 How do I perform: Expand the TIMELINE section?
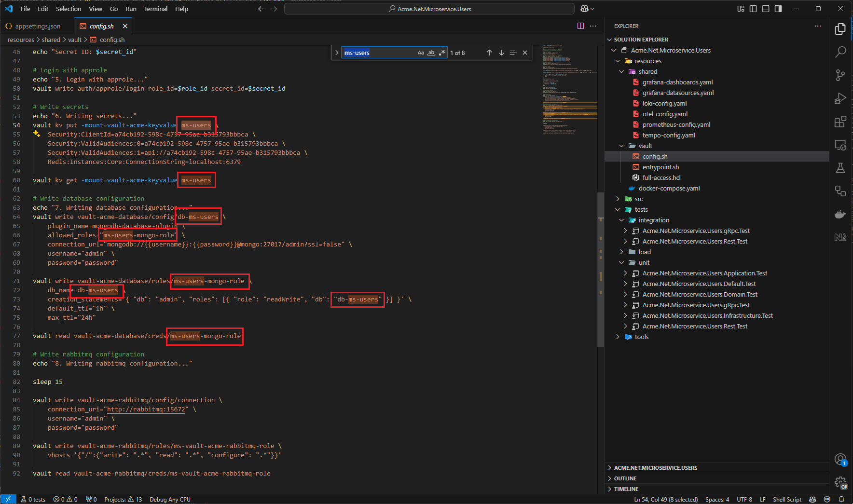click(x=626, y=489)
